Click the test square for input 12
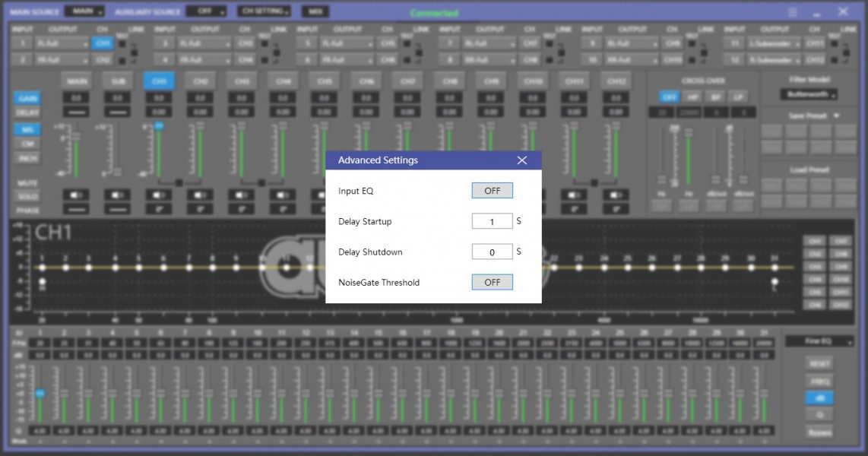 [835, 60]
